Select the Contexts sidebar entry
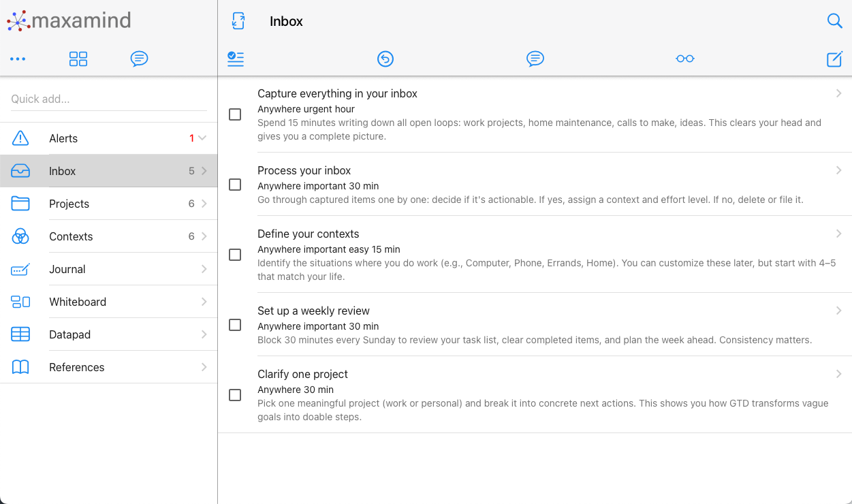The image size is (852, 504). [71, 236]
